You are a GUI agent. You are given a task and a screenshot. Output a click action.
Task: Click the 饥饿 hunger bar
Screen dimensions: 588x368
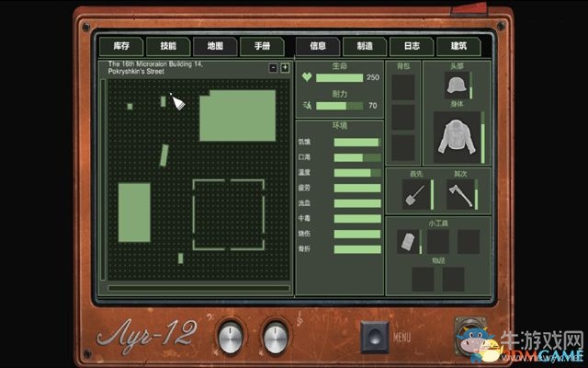click(x=357, y=143)
